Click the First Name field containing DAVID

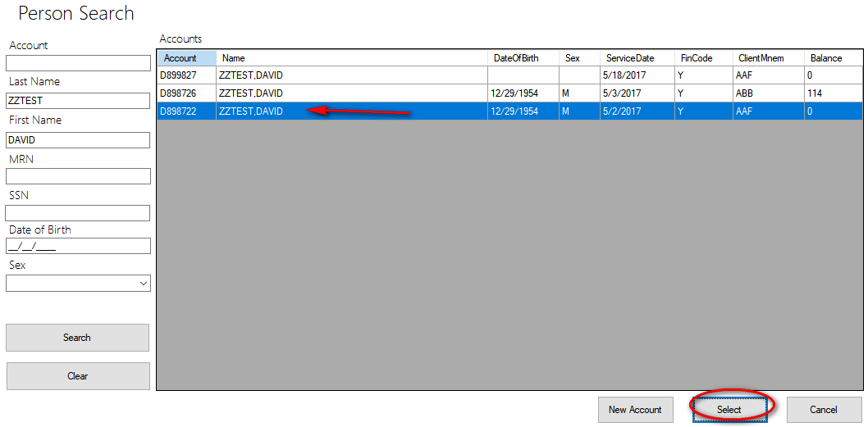tap(78, 140)
